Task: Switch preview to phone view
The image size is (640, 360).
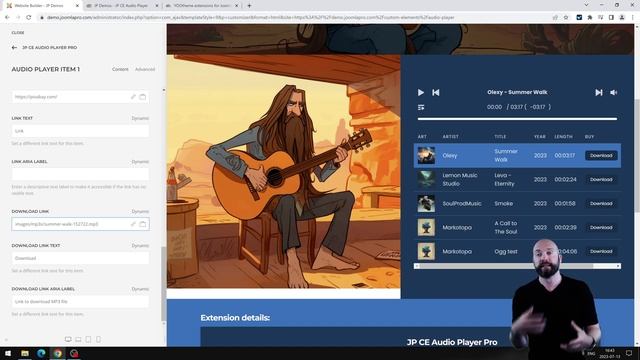Action: click(98, 339)
